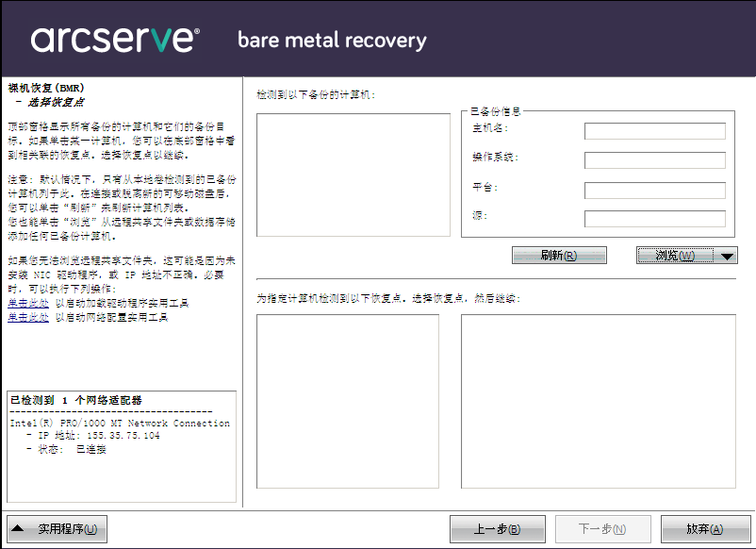Viewport: 756px width, 549px height.
Task: Click the 'bare metal recovery' header text
Action: tap(332, 40)
